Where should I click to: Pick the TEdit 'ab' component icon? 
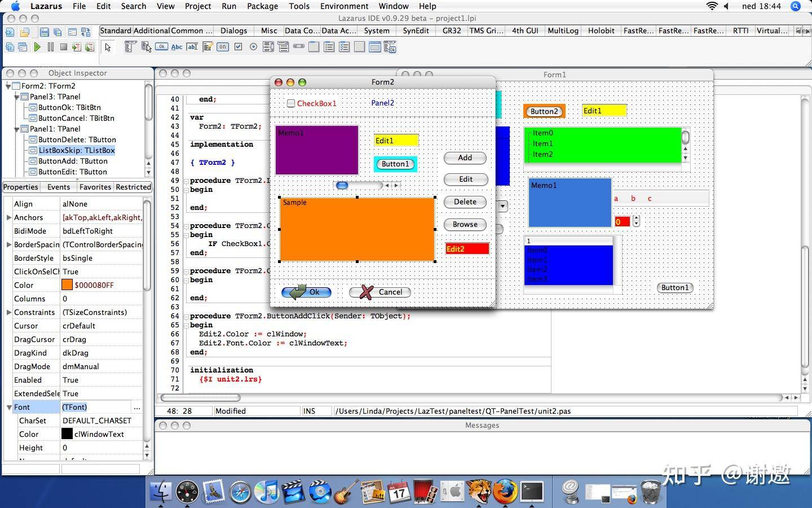click(x=192, y=47)
